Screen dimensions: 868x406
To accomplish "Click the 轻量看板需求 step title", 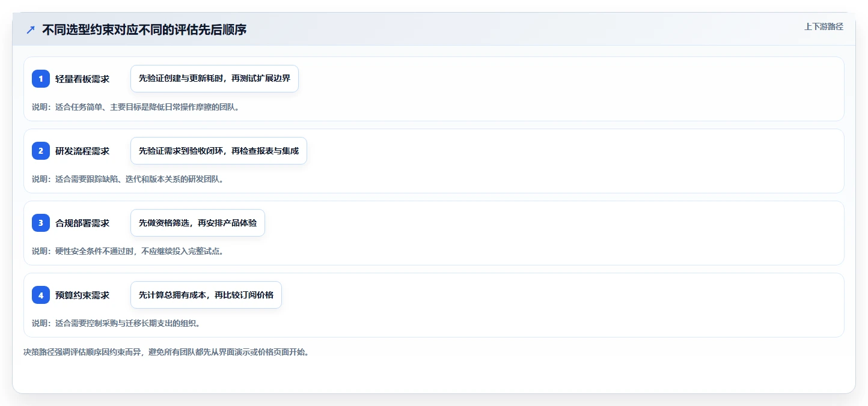I will [82, 79].
